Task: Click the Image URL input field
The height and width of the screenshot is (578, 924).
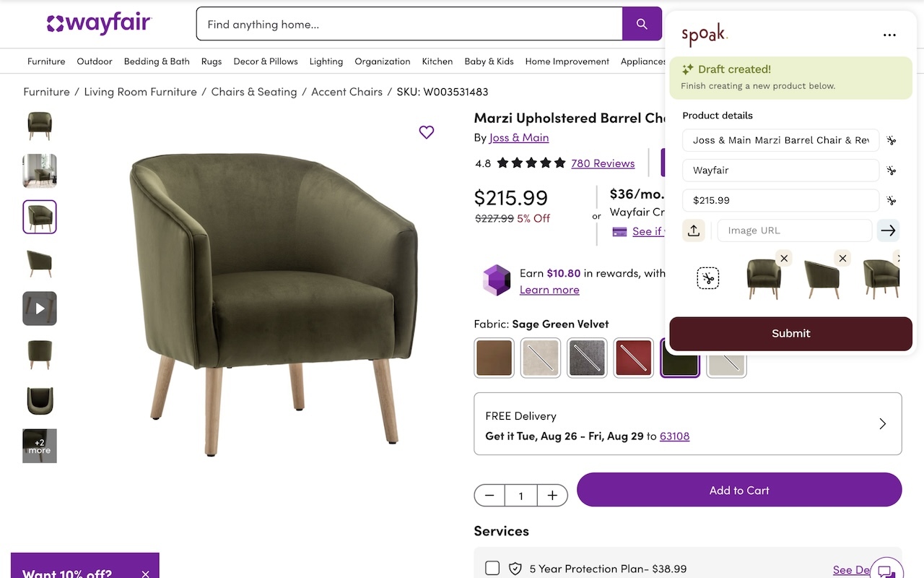Action: click(x=794, y=230)
